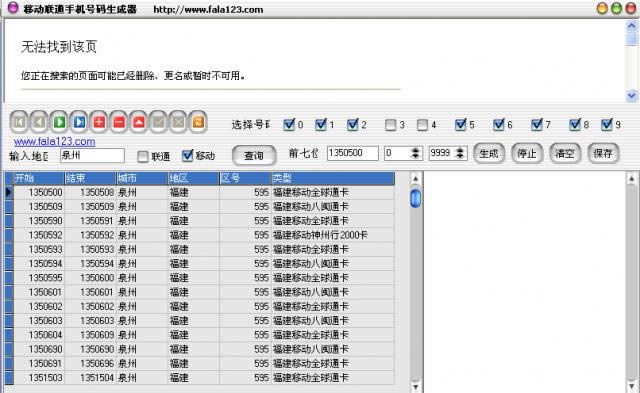Delete record with red minus icon
This screenshot has height=393, width=640.
coord(119,122)
